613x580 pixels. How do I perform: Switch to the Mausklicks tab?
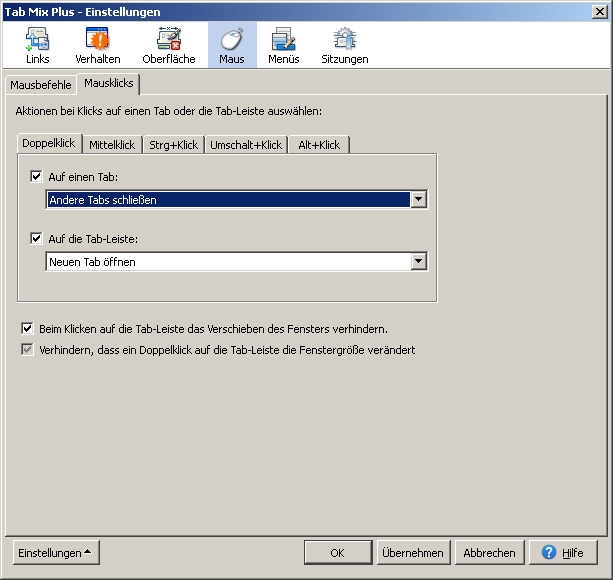(109, 83)
